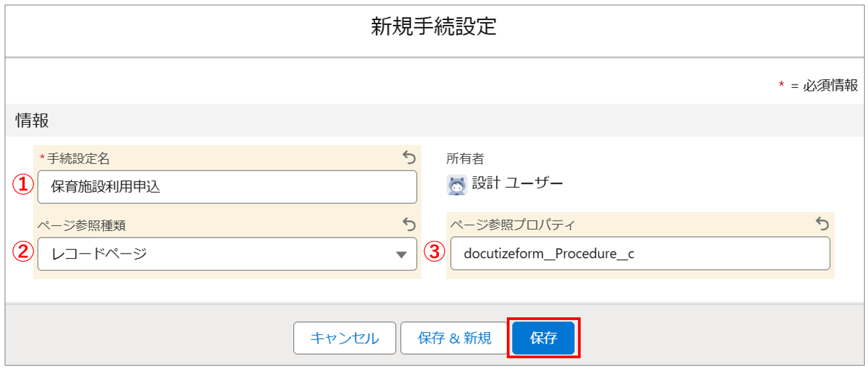Click the red circled number ② marker
Screen dimensions: 868x371
[x=23, y=253]
